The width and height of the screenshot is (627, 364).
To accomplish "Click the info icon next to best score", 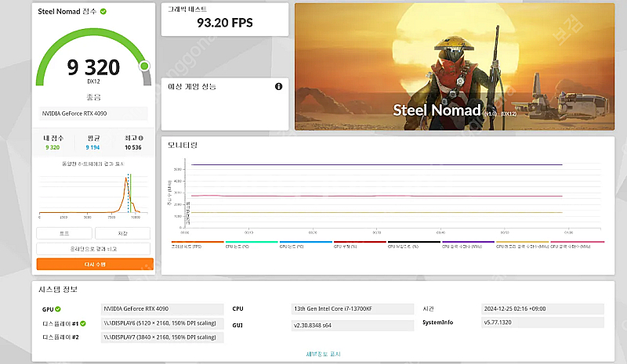I will pyautogui.click(x=141, y=138).
